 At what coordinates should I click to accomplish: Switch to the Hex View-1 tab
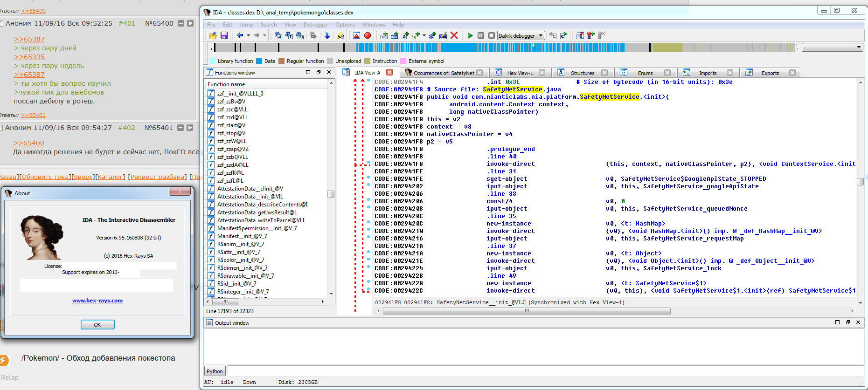(520, 73)
